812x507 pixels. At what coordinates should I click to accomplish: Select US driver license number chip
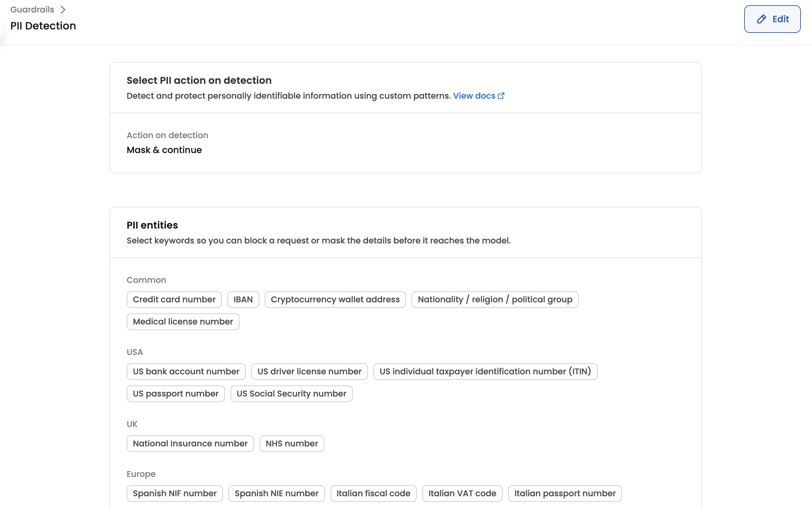309,372
